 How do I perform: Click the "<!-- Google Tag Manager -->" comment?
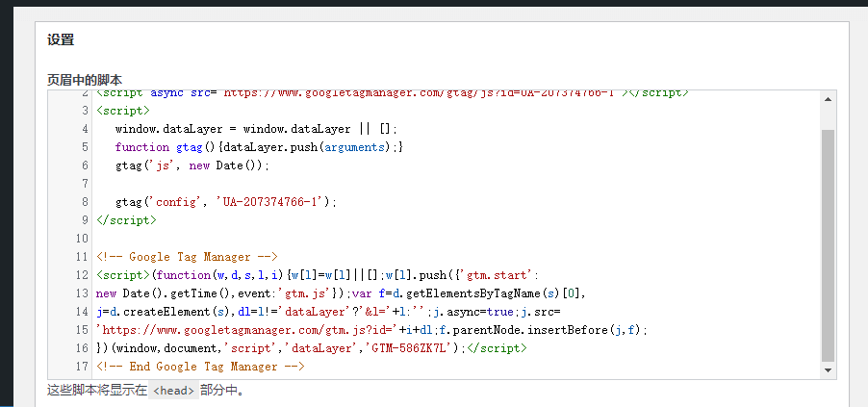pyautogui.click(x=187, y=257)
